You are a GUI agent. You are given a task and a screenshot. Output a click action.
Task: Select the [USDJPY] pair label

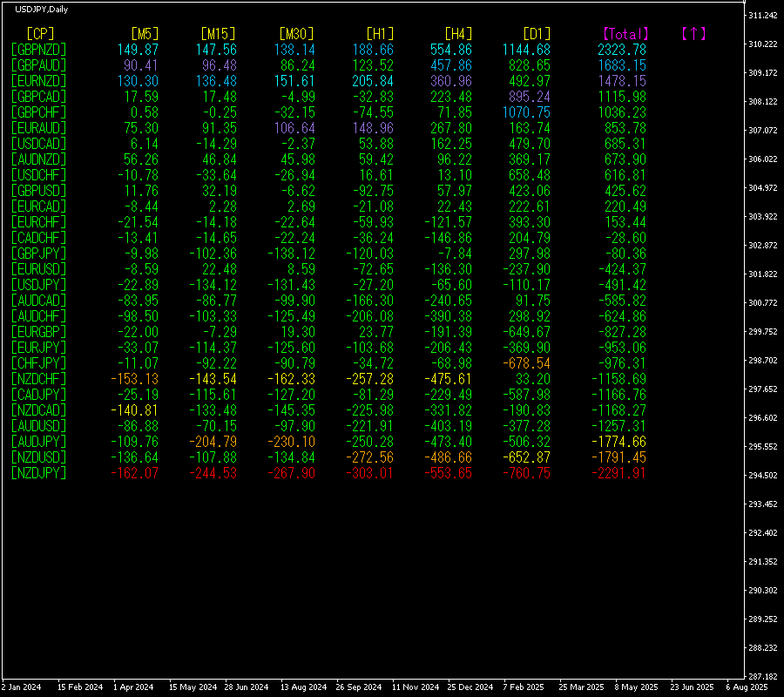[39, 285]
